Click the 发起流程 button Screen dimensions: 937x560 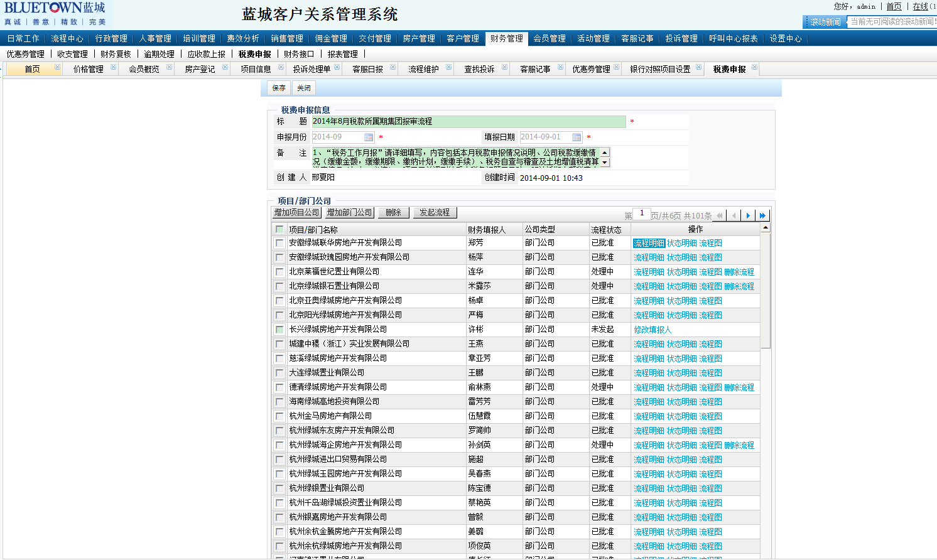(x=435, y=213)
